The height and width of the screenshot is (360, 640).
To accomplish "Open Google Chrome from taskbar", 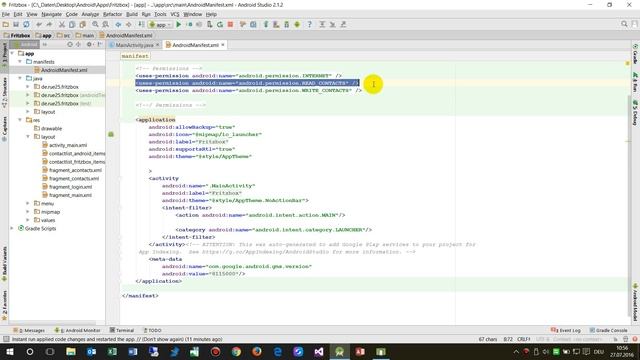I will pos(236,351).
